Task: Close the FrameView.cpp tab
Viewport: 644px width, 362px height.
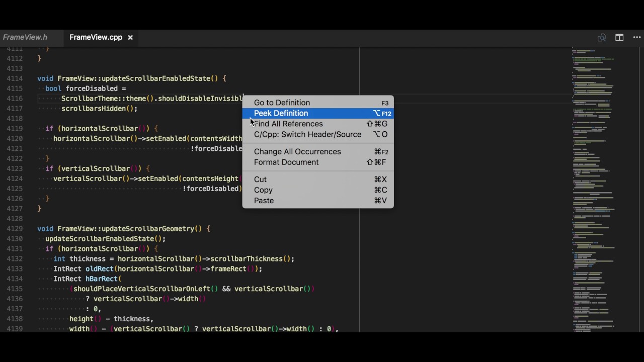Action: click(130, 38)
